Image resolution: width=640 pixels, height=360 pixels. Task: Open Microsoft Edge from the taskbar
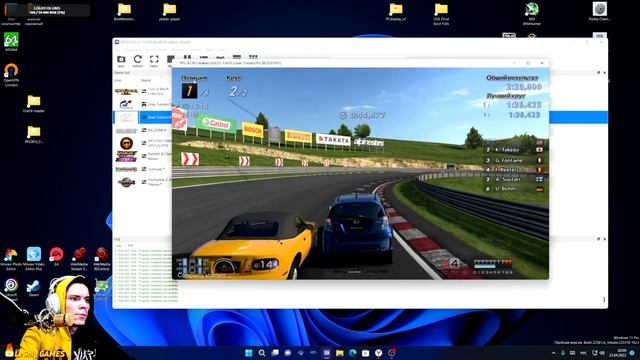click(353, 353)
